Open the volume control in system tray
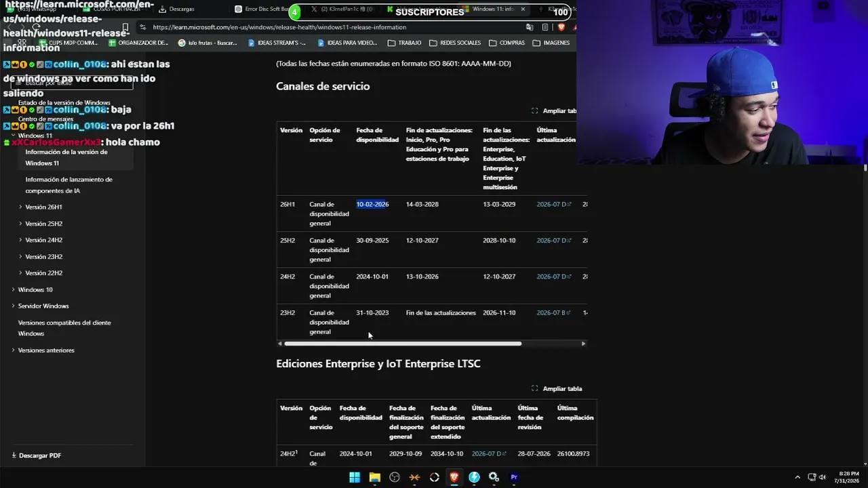 click(x=823, y=477)
